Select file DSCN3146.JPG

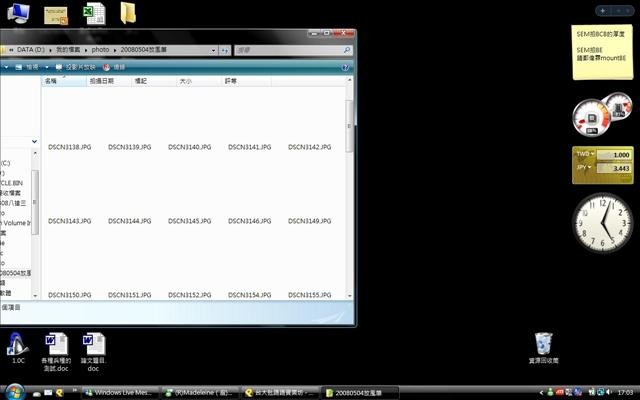249,221
